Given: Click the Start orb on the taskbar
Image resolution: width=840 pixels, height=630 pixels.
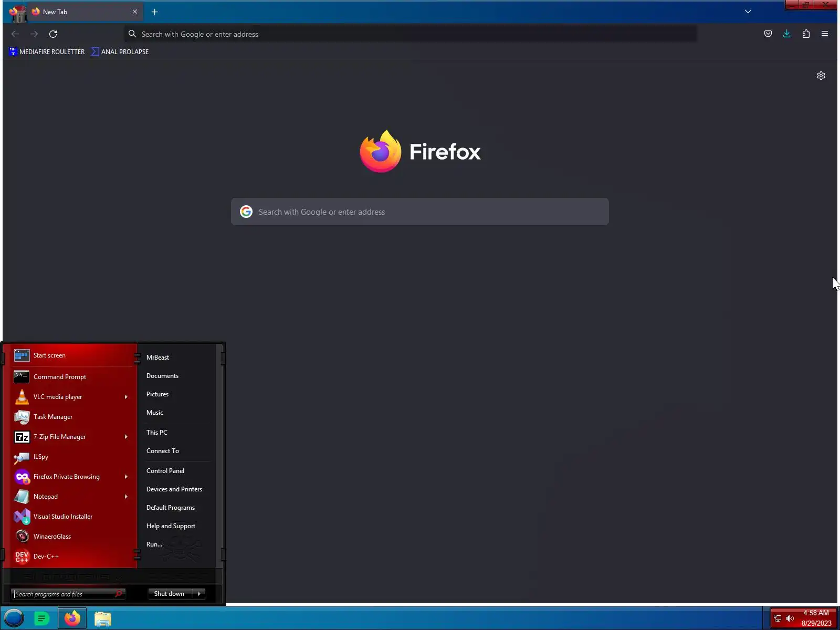Looking at the screenshot, I should click(14, 618).
